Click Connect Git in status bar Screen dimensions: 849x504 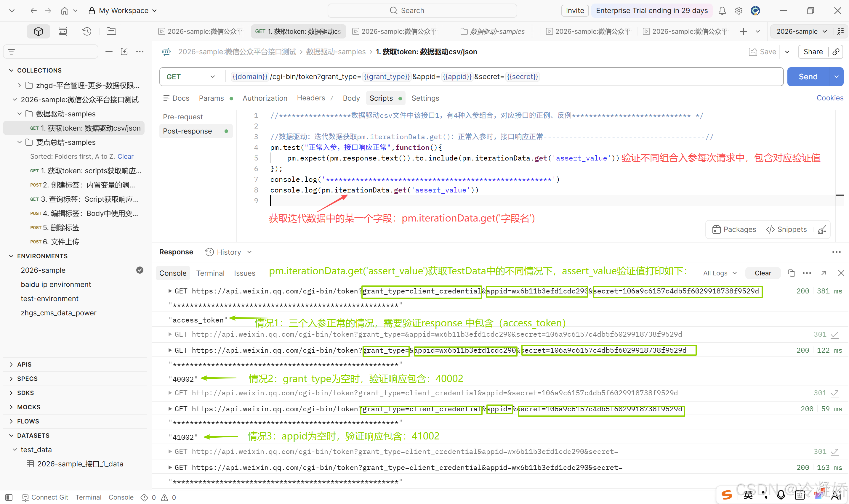[x=45, y=497]
